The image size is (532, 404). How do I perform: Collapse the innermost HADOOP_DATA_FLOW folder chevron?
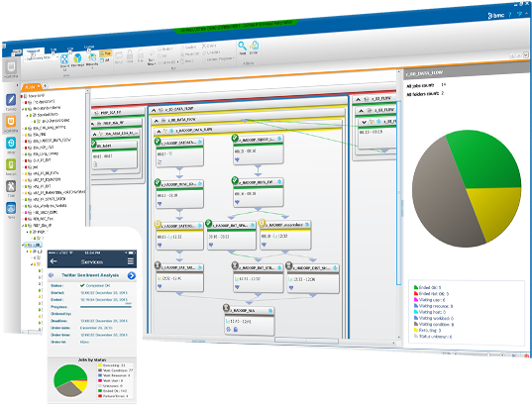point(159,131)
